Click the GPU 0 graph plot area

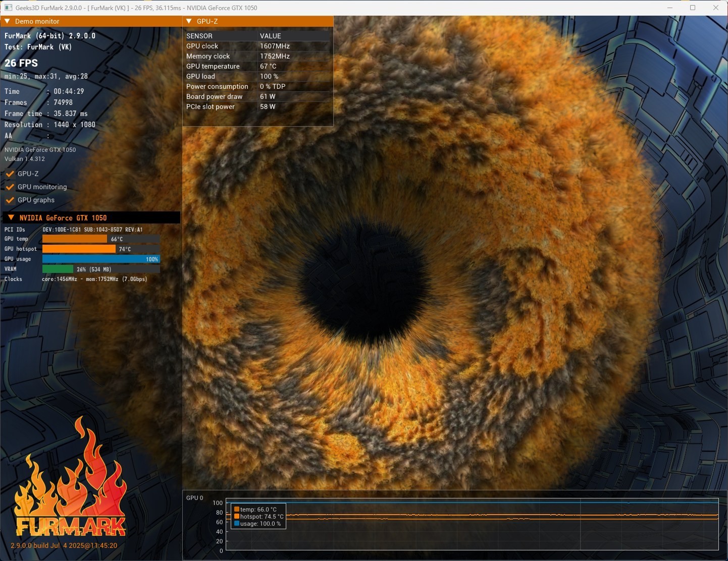click(x=472, y=524)
